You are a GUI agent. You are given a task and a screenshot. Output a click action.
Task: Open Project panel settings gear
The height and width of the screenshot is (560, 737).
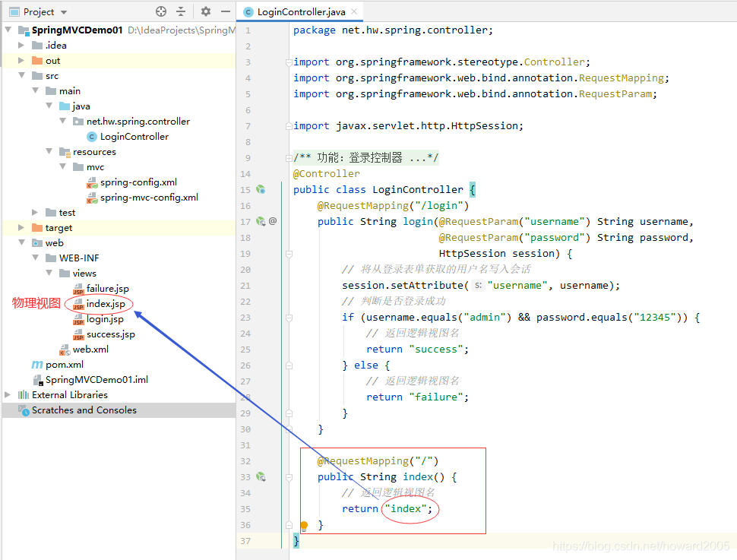pos(205,11)
